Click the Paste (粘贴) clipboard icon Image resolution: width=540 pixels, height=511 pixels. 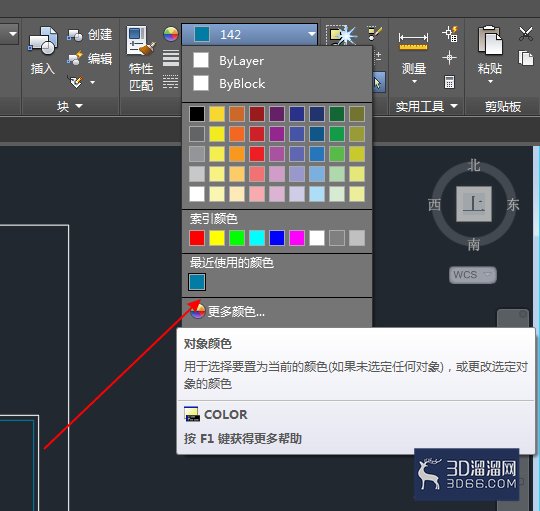click(x=490, y=41)
